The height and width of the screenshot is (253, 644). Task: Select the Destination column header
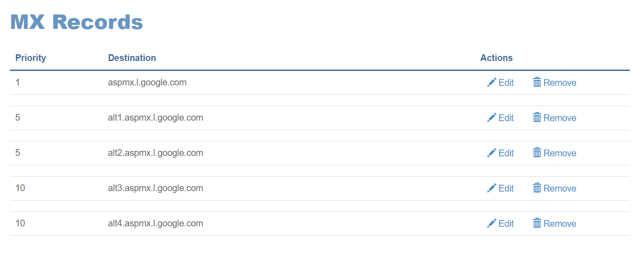[132, 58]
